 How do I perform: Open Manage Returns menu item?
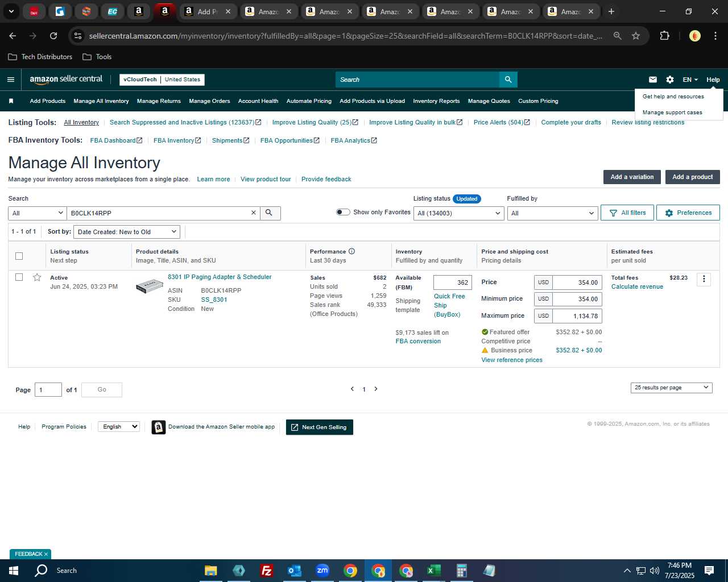tap(159, 101)
